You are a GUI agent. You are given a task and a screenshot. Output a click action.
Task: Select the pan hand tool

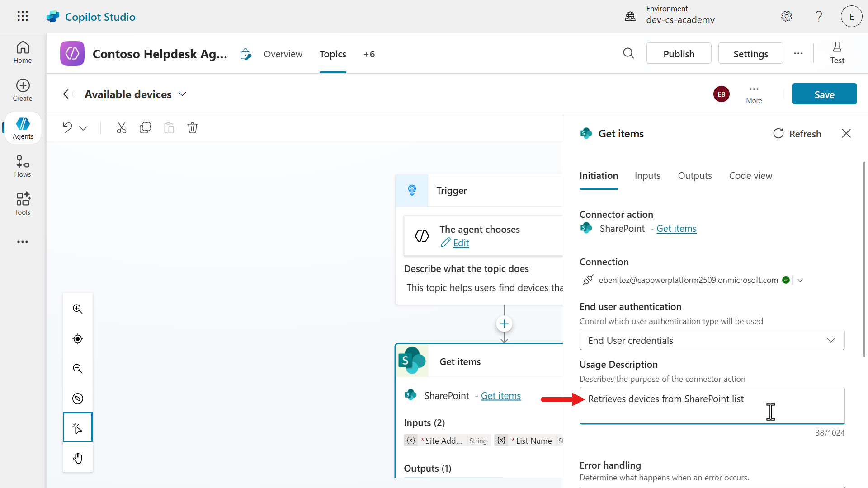[78, 458]
